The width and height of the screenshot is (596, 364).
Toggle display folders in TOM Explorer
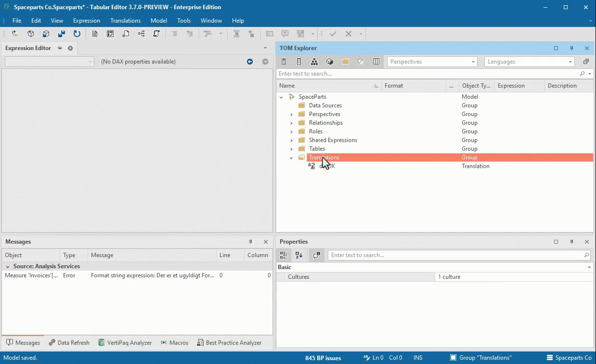345,62
